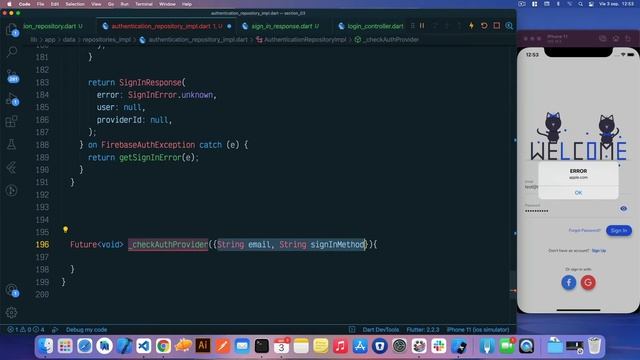Click the Flutter version in the status bar
Viewport: 640px width, 360px height.
(x=423, y=329)
